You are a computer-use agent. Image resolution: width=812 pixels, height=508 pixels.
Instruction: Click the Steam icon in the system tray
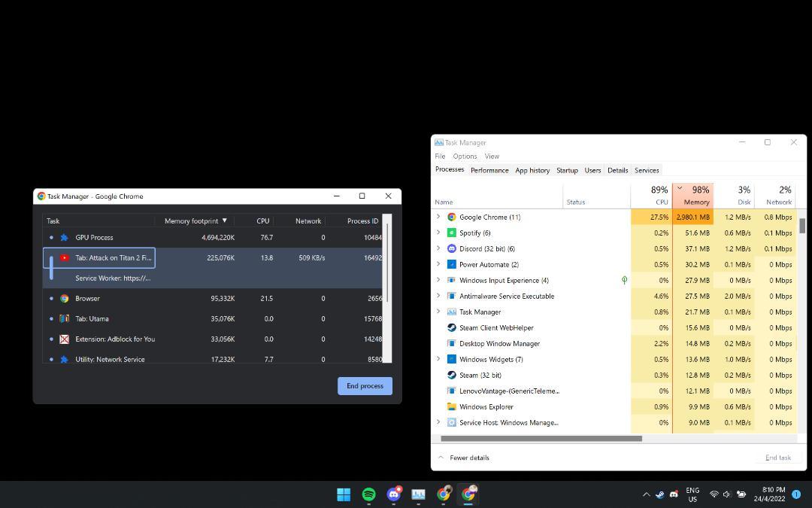[x=660, y=494]
